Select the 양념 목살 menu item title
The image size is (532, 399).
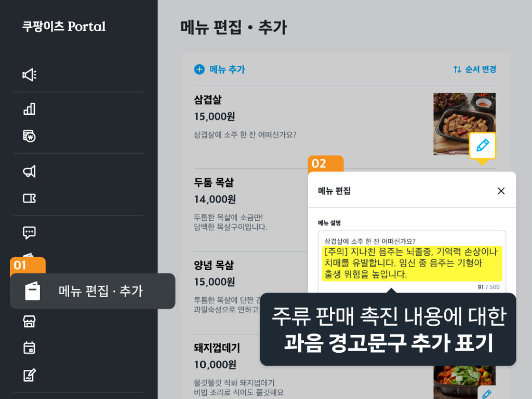click(x=214, y=265)
